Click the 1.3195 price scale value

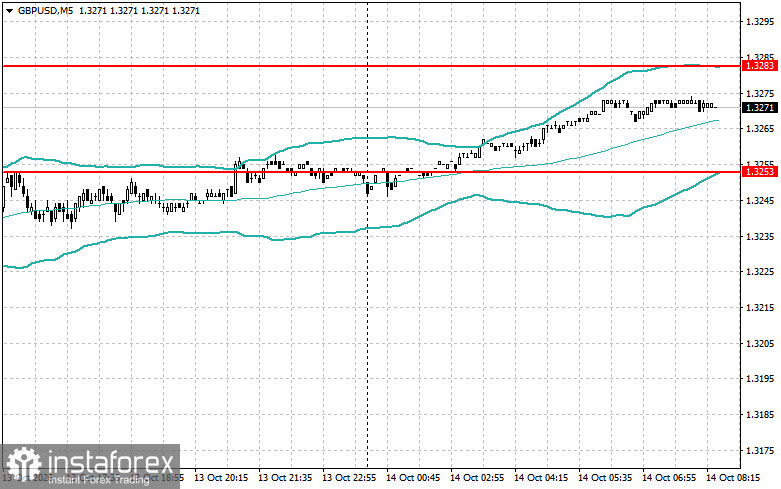coord(760,378)
